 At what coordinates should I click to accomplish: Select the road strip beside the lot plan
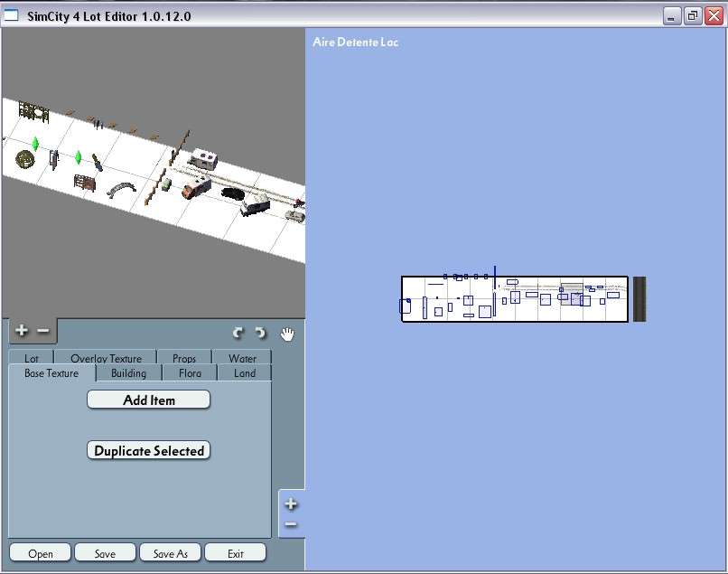click(639, 299)
